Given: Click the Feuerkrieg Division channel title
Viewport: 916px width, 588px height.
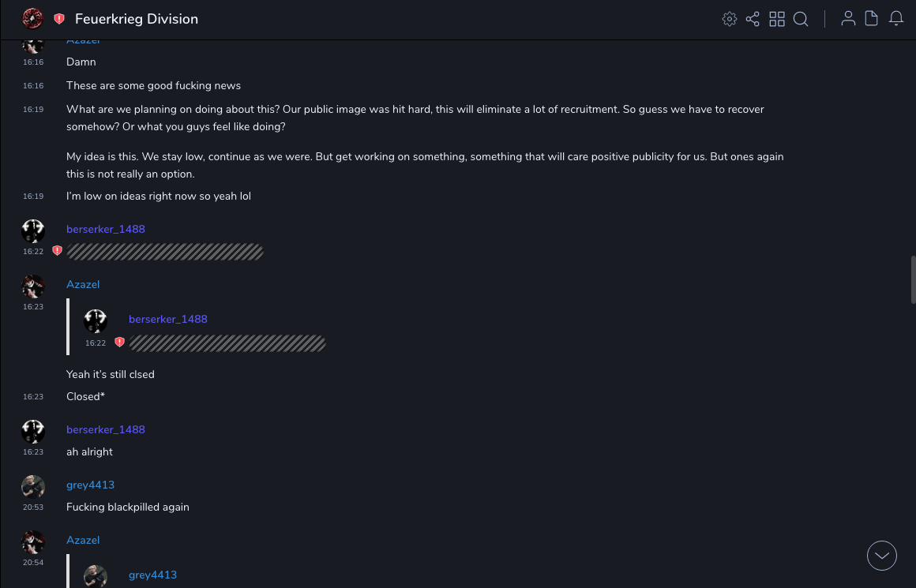Looking at the screenshot, I should [x=137, y=19].
